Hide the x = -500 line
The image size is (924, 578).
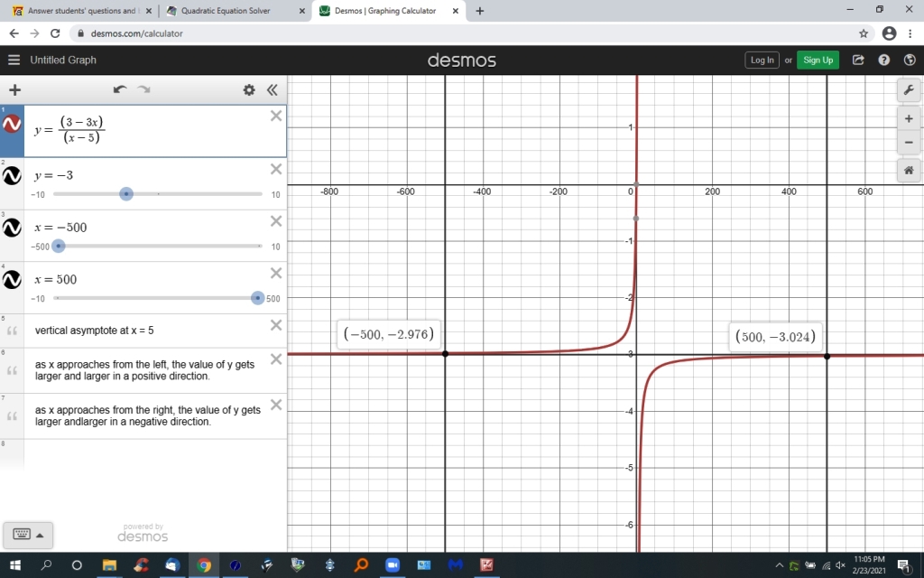pyautogui.click(x=12, y=228)
